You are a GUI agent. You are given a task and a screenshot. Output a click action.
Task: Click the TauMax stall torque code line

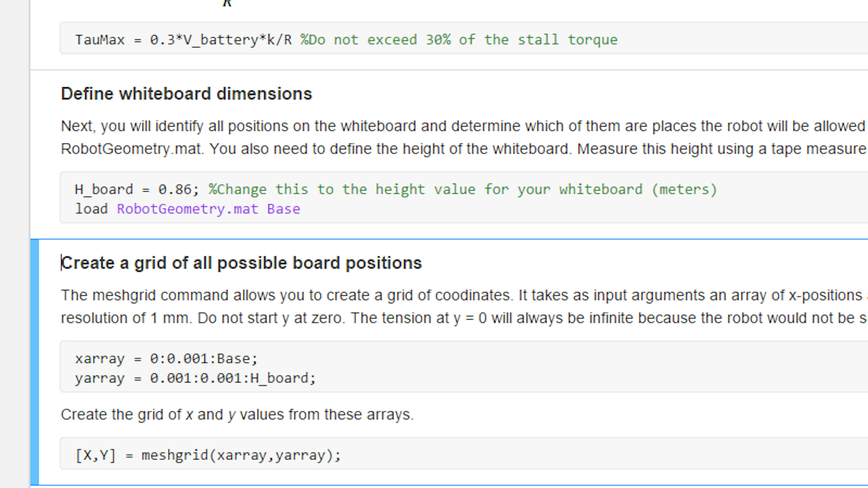(x=346, y=40)
